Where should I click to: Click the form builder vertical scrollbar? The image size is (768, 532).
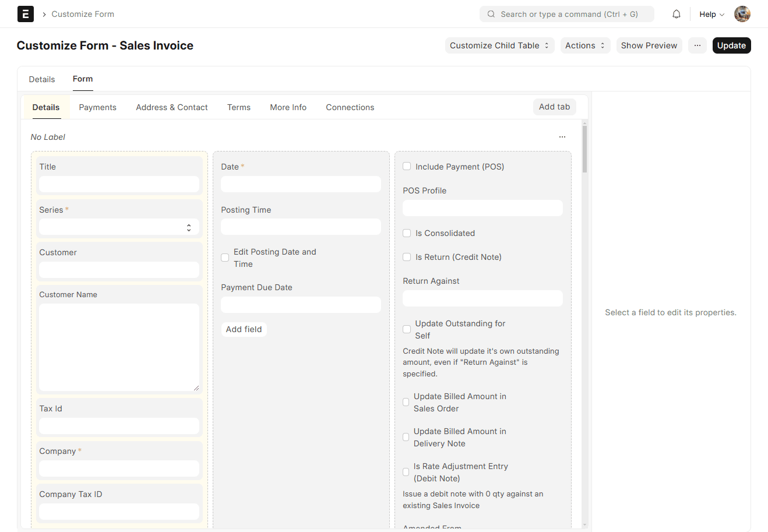point(584,149)
